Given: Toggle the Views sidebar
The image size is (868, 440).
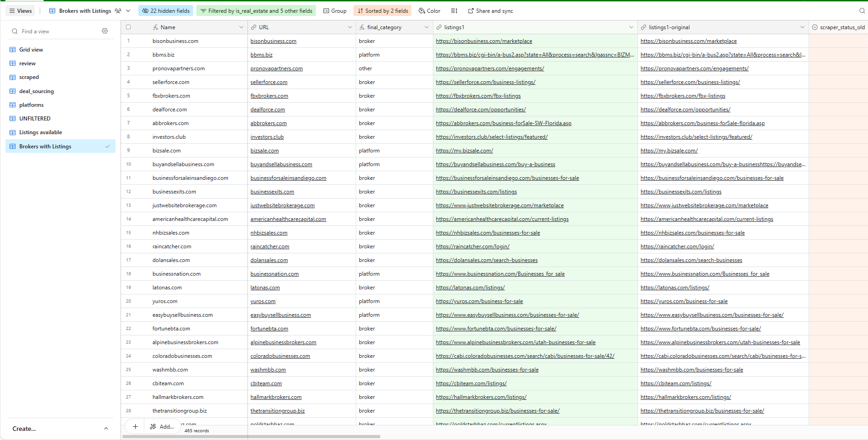Looking at the screenshot, I should coord(21,11).
